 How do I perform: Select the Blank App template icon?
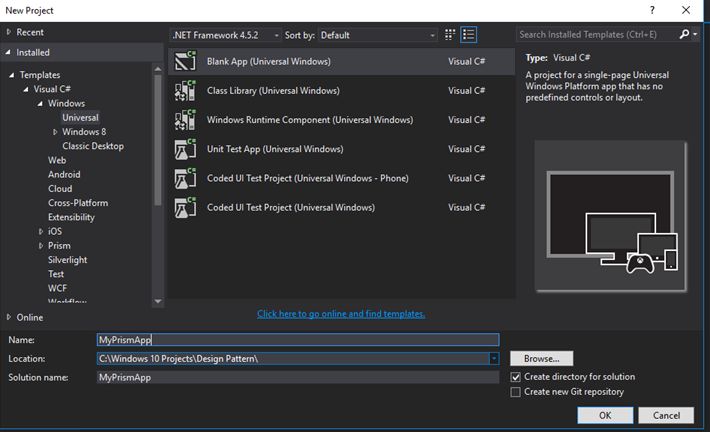pyautogui.click(x=184, y=61)
